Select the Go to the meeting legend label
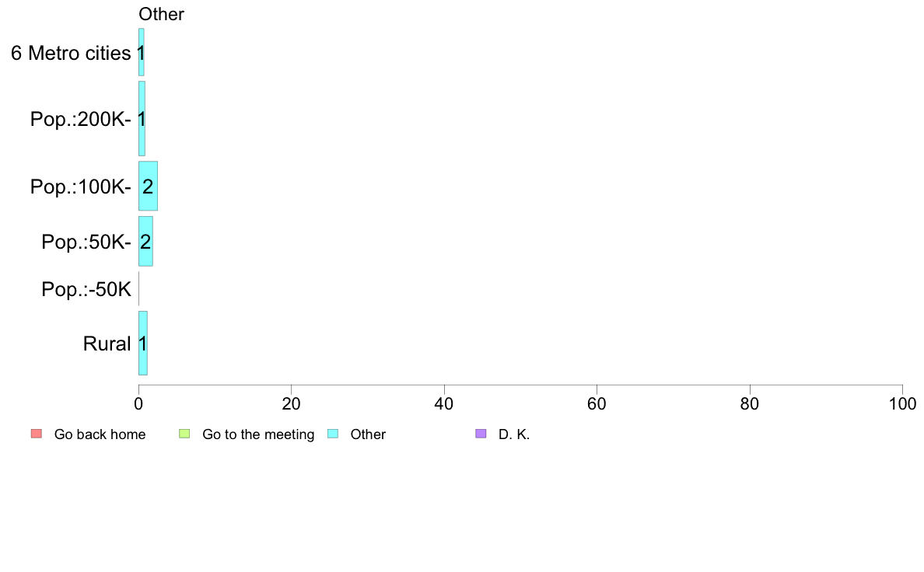This screenshot has width=924, height=572. pos(258,434)
